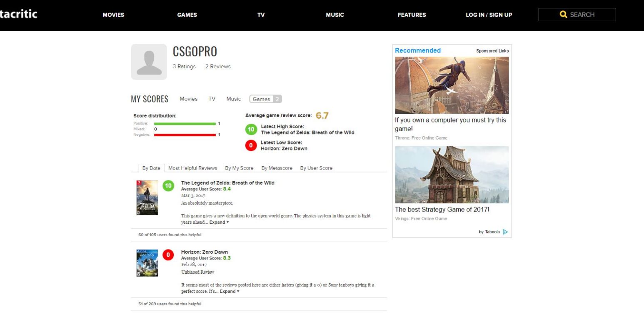Click Horizon average user score 8.3
This screenshot has width=644, height=322.
coord(227,258)
